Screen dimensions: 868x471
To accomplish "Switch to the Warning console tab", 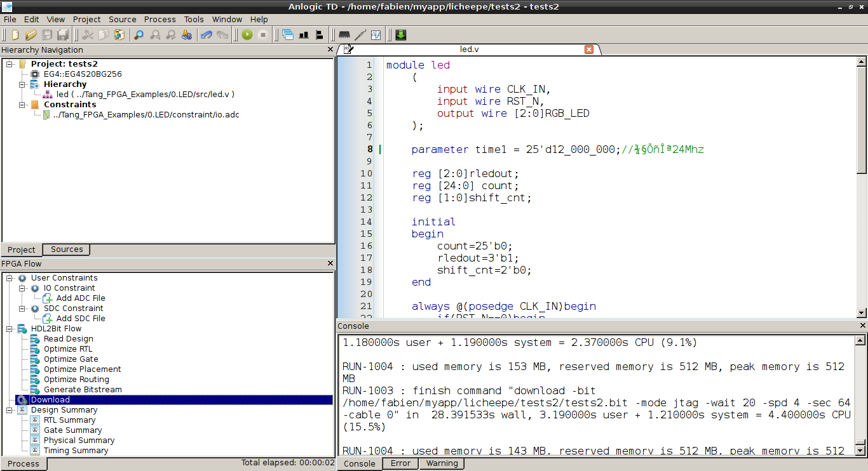I will 442,463.
